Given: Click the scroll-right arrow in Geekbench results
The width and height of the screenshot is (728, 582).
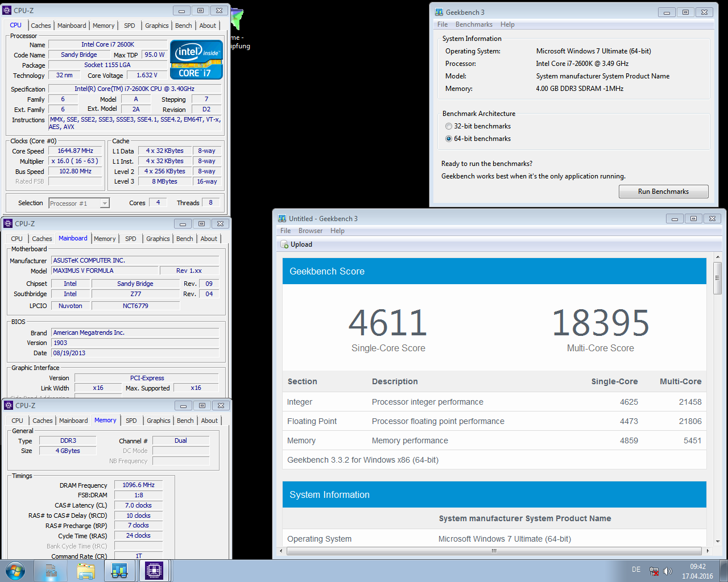Looking at the screenshot, I should tap(707, 551).
